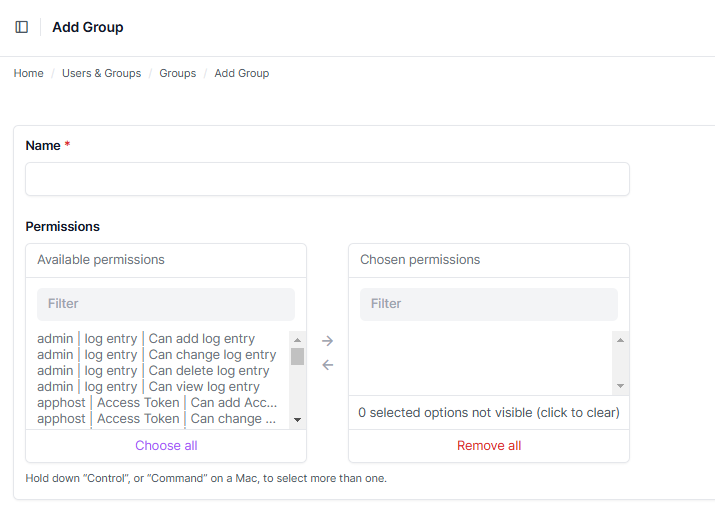Click the right arrow to add permission
Screen dimensions: 715x518
[328, 341]
